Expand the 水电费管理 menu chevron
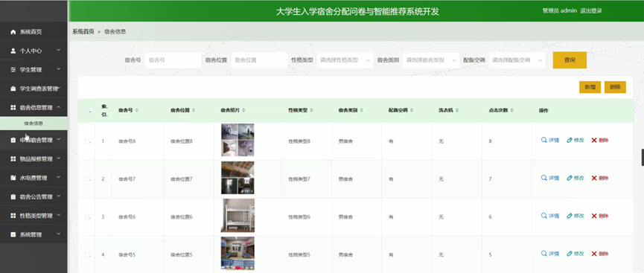The image size is (644, 273). point(59,177)
